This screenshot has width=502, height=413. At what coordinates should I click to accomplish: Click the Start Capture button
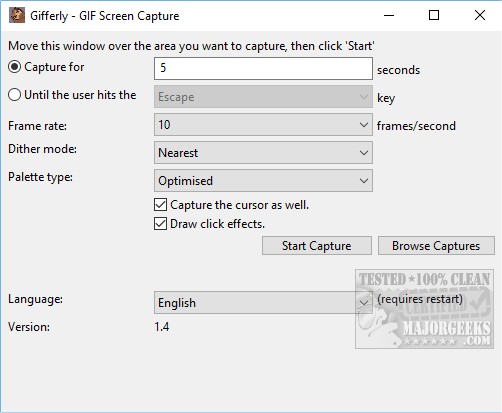click(x=317, y=246)
